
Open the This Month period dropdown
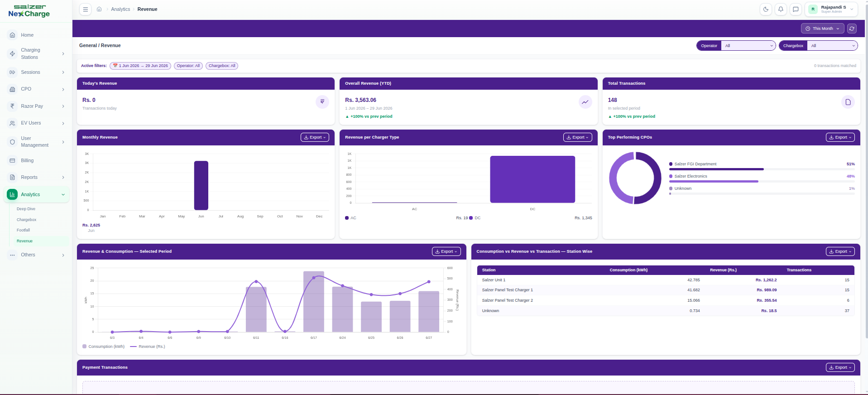tap(823, 29)
